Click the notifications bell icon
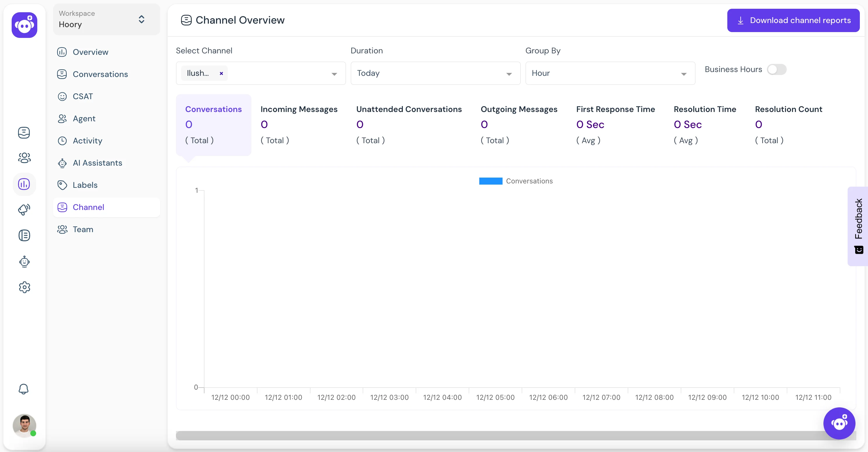This screenshot has width=868, height=452. pyautogui.click(x=24, y=389)
